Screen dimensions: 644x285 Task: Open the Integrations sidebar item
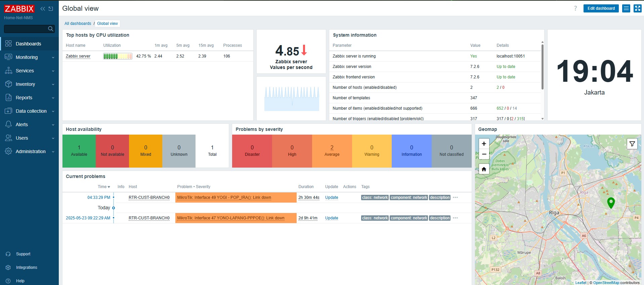click(x=27, y=268)
